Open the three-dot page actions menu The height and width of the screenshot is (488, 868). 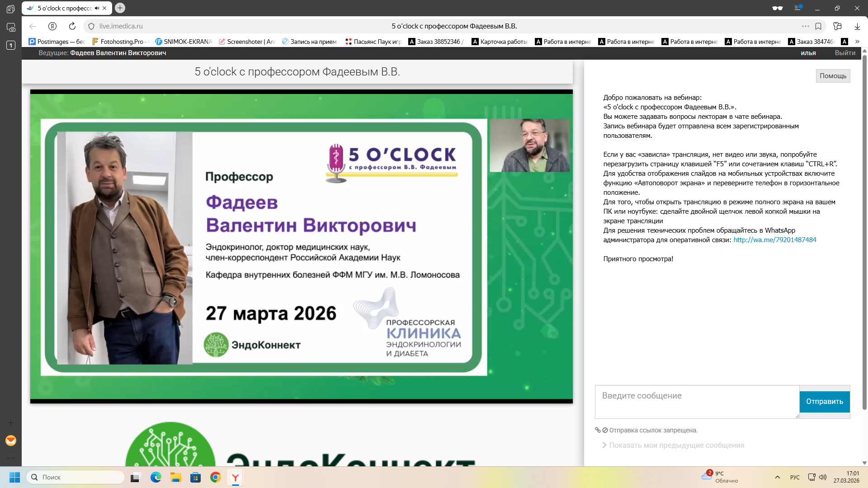click(805, 26)
